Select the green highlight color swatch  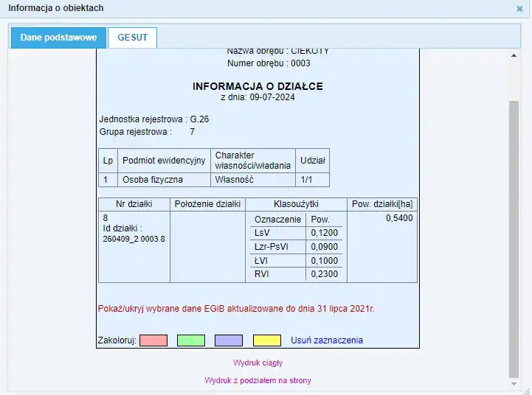point(191,340)
